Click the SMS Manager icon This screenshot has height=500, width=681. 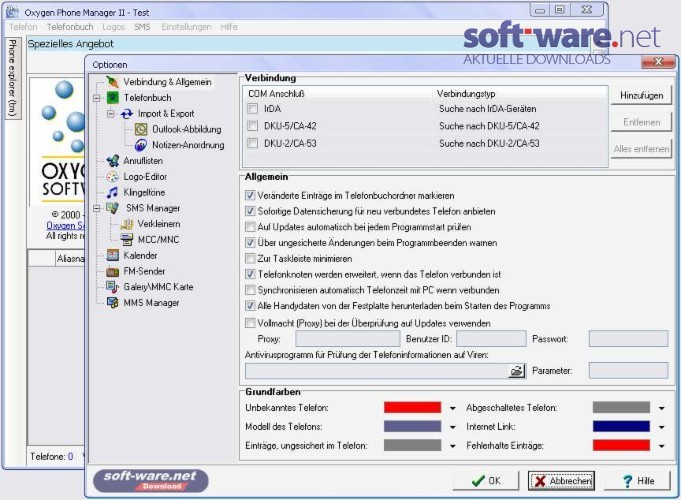pyautogui.click(x=112, y=208)
